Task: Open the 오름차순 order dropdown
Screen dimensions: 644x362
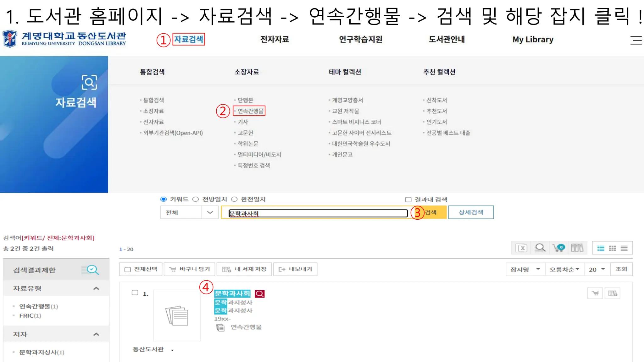Action: click(564, 270)
